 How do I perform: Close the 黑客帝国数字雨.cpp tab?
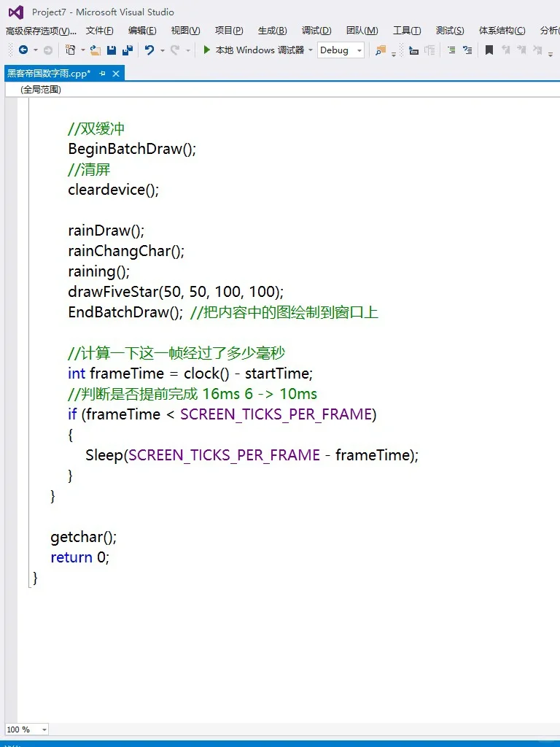tap(116, 74)
